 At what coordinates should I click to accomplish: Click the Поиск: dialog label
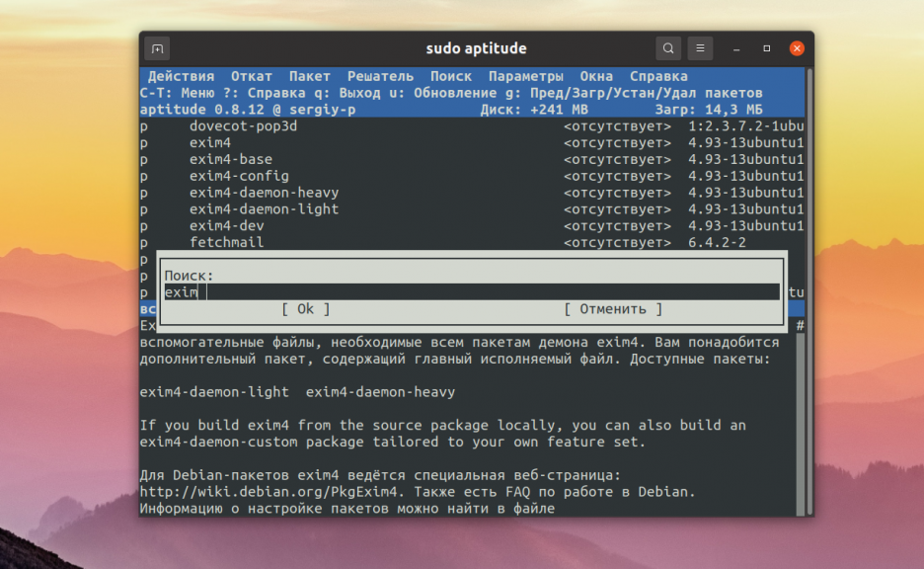pos(189,276)
